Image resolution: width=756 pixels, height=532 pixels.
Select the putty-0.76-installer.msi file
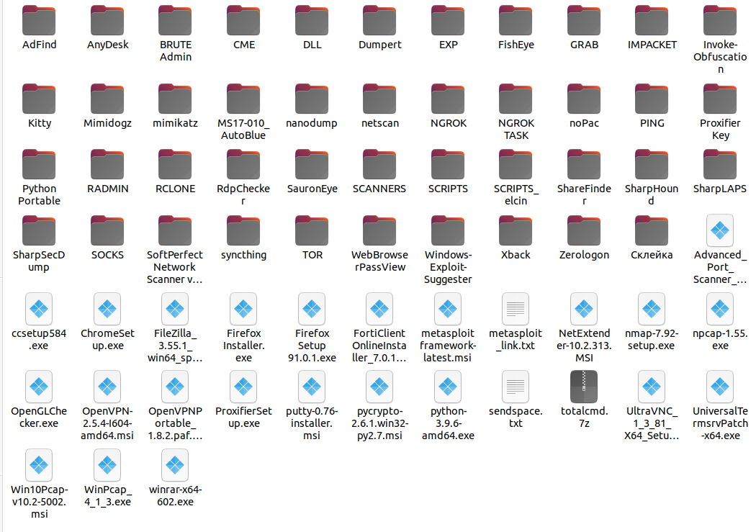pyautogui.click(x=312, y=387)
